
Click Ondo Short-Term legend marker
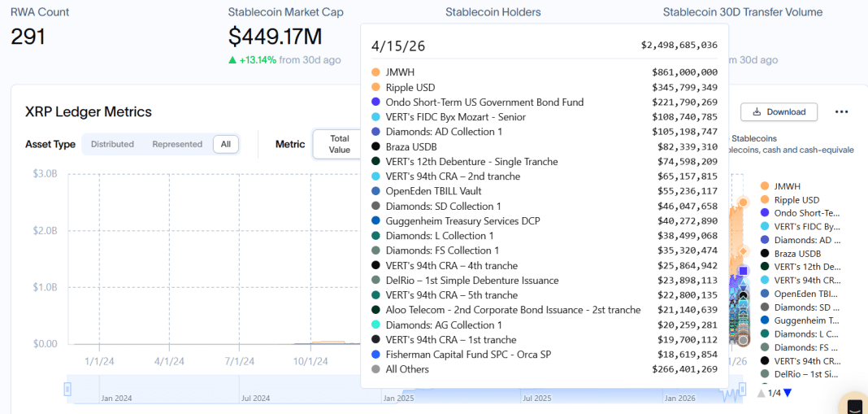764,213
